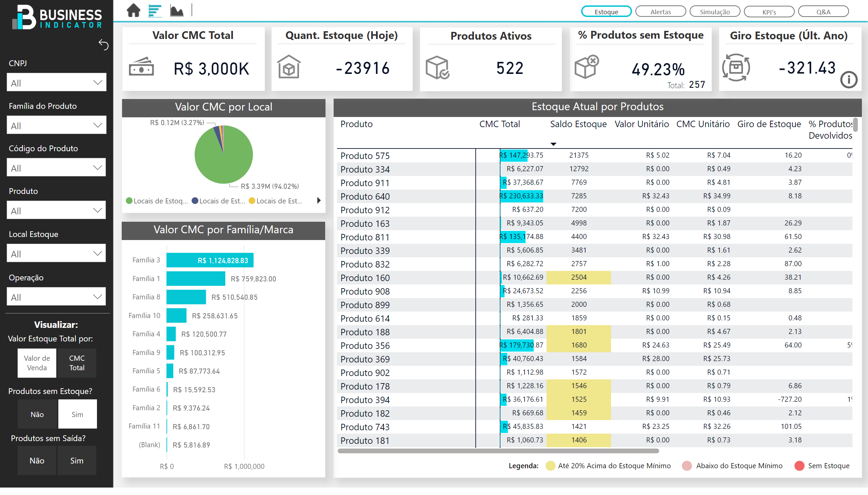868x495 pixels.
Task: Click the home icon in top toolbar
Action: tap(133, 11)
